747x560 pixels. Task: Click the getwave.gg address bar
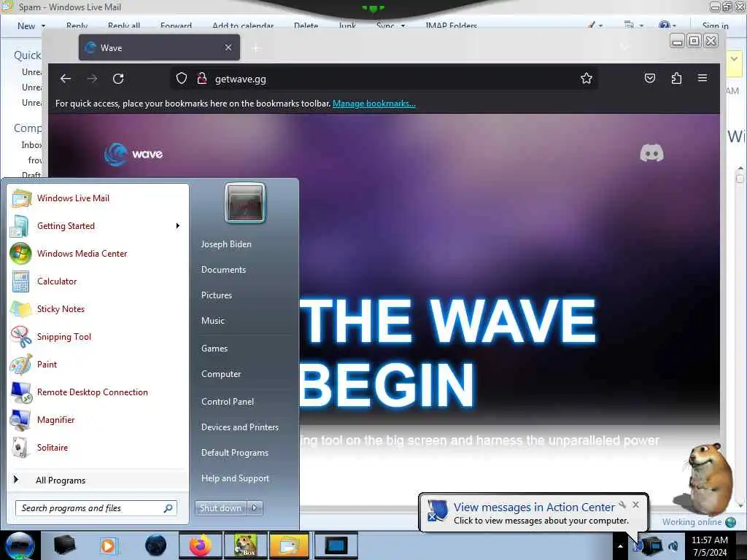[x=384, y=79]
